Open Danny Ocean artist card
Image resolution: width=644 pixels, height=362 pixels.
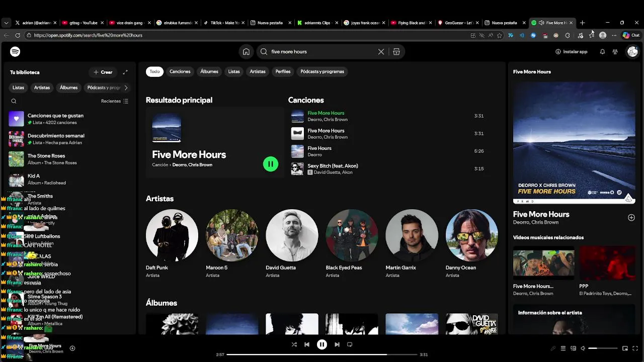471,244
